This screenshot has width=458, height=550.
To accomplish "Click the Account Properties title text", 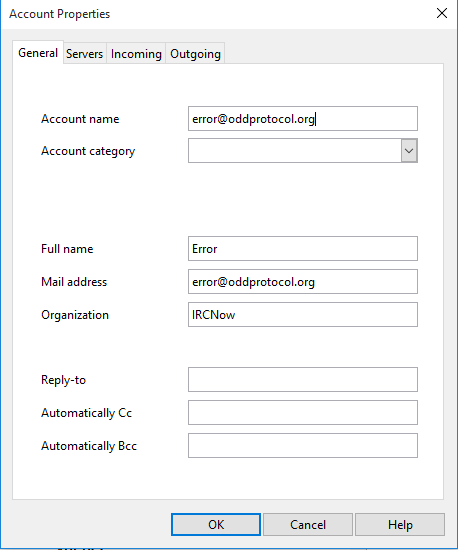I will 60,14.
